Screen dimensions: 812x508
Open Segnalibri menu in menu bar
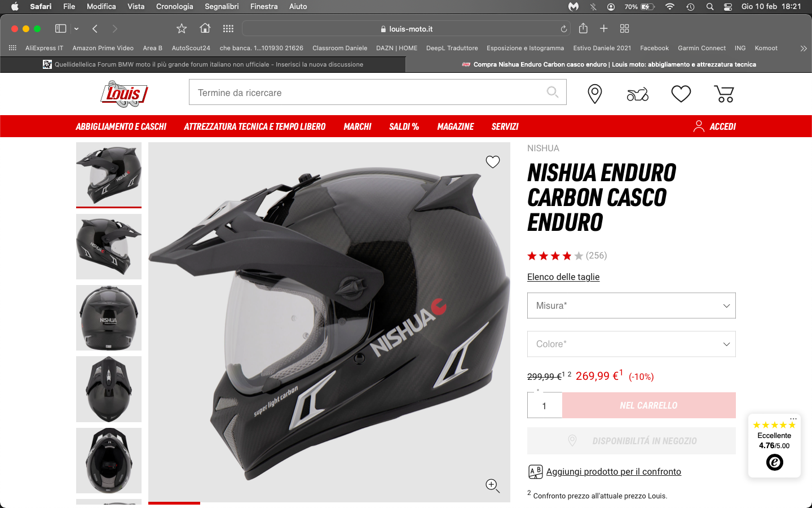click(x=222, y=7)
